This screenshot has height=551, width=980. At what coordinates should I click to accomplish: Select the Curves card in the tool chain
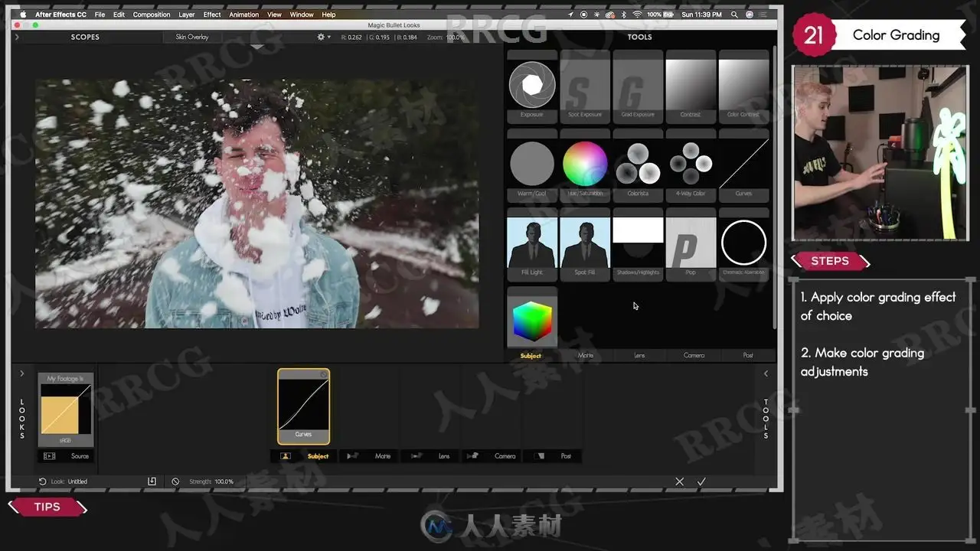tap(304, 406)
